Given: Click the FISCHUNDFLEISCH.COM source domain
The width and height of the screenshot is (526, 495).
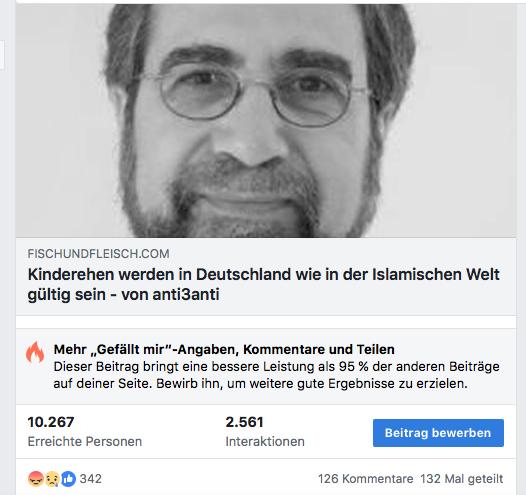Looking at the screenshot, I should [98, 254].
